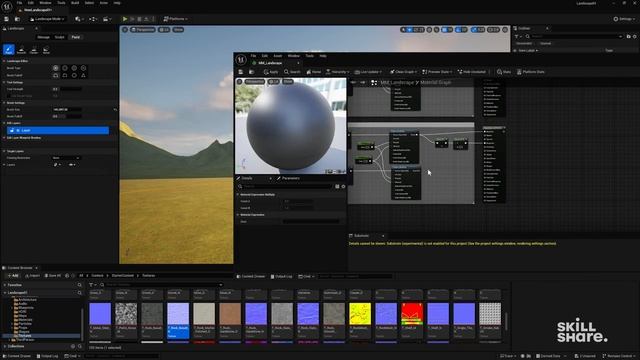
Task: Select the linear brush falloff
Action: [65, 76]
